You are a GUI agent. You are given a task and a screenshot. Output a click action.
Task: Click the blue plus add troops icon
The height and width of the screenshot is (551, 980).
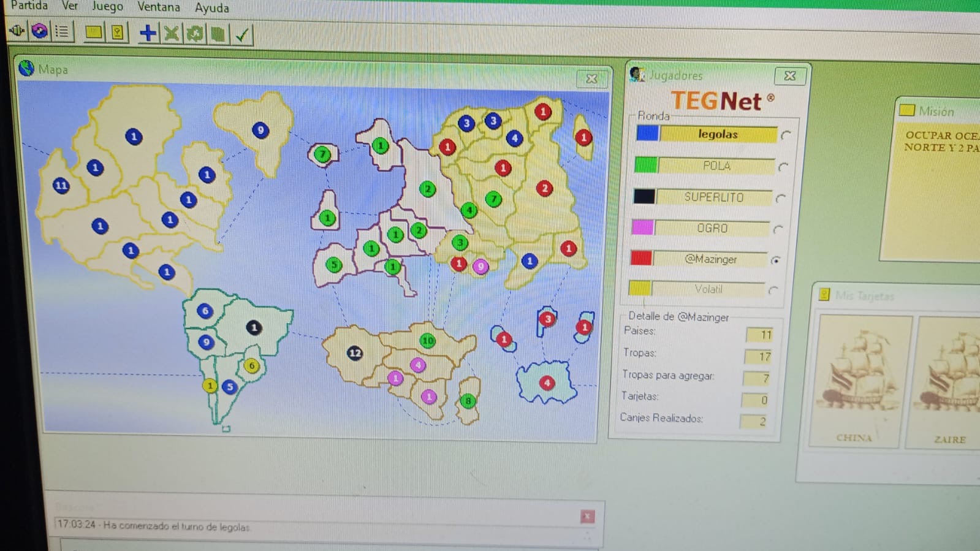click(148, 33)
